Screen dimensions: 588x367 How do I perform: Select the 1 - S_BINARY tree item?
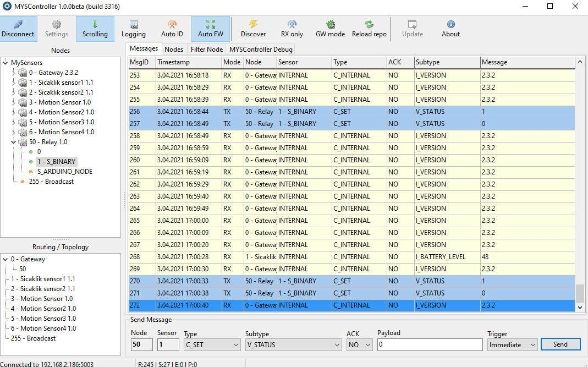[x=57, y=162]
